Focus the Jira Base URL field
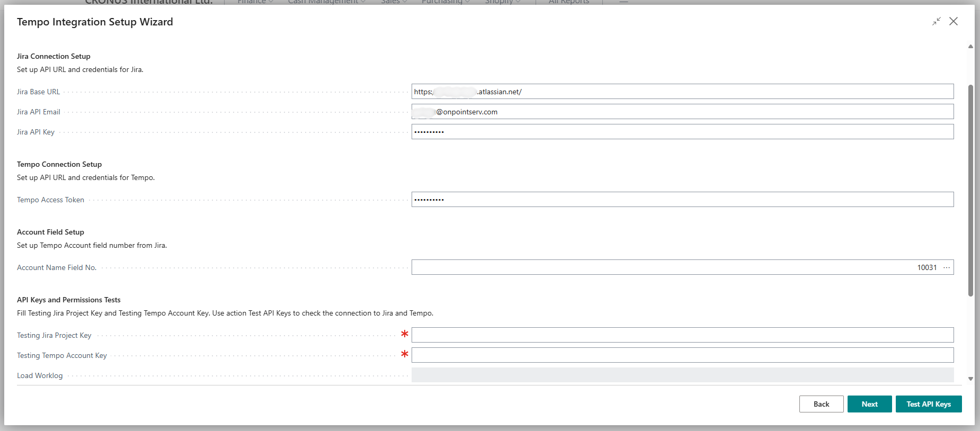The image size is (980, 431). 682,92
